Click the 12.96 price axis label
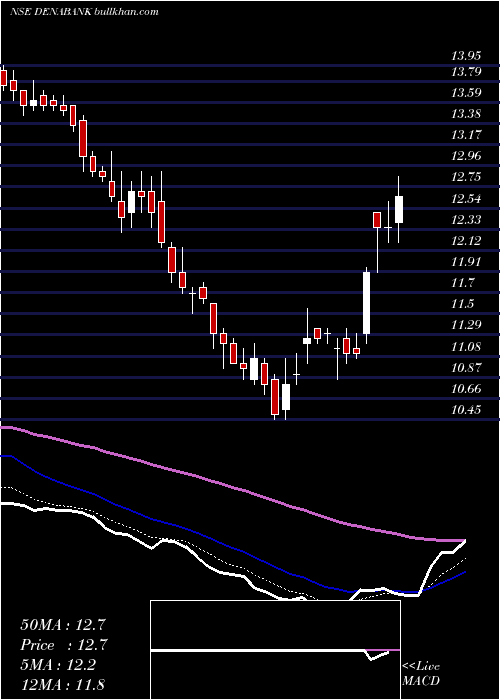The width and height of the screenshot is (500, 700). coord(467,156)
